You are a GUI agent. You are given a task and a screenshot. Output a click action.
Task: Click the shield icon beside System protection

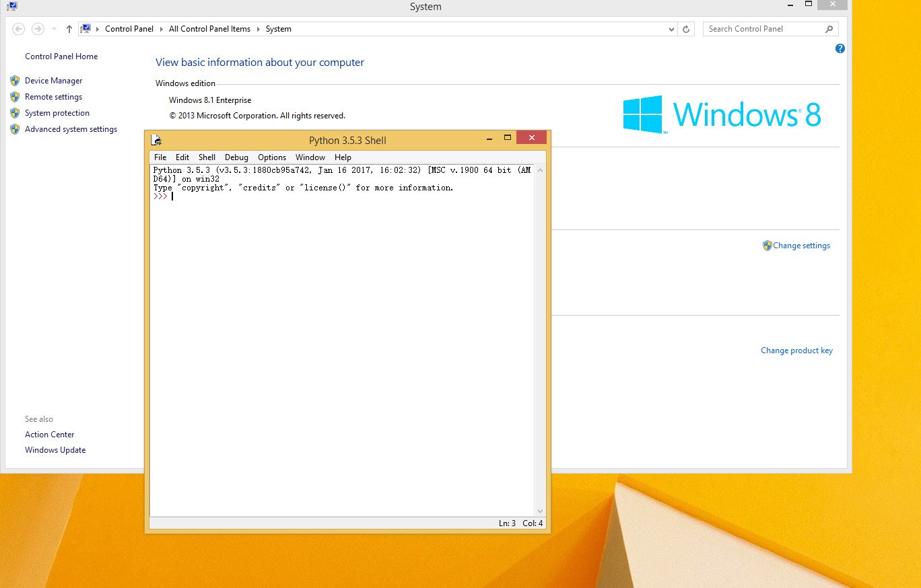click(x=15, y=113)
